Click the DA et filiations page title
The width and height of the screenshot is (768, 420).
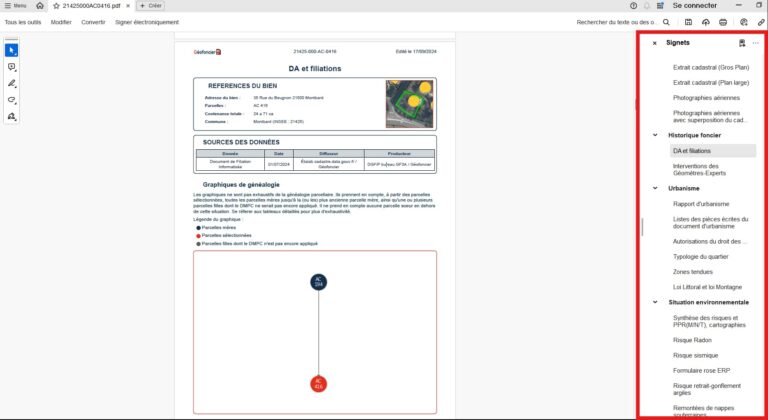click(x=315, y=69)
